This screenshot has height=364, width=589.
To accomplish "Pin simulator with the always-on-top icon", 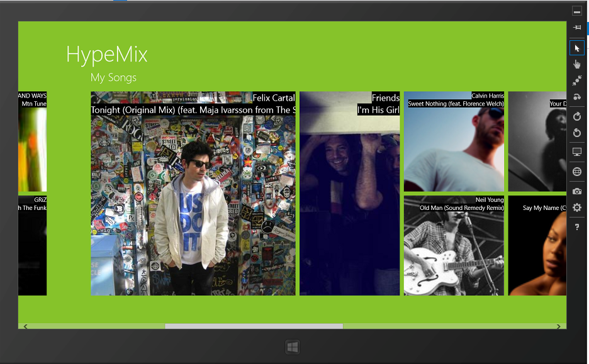I will tap(576, 27).
